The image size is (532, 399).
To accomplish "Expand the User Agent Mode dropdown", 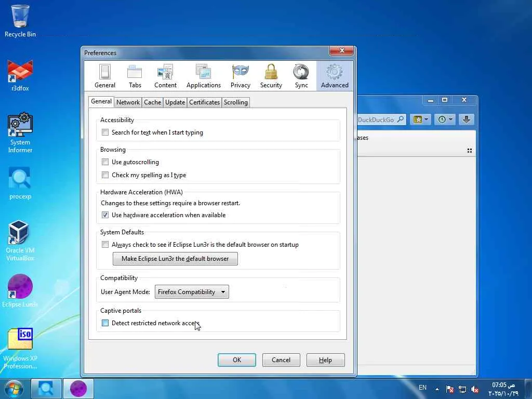I will pos(192,292).
